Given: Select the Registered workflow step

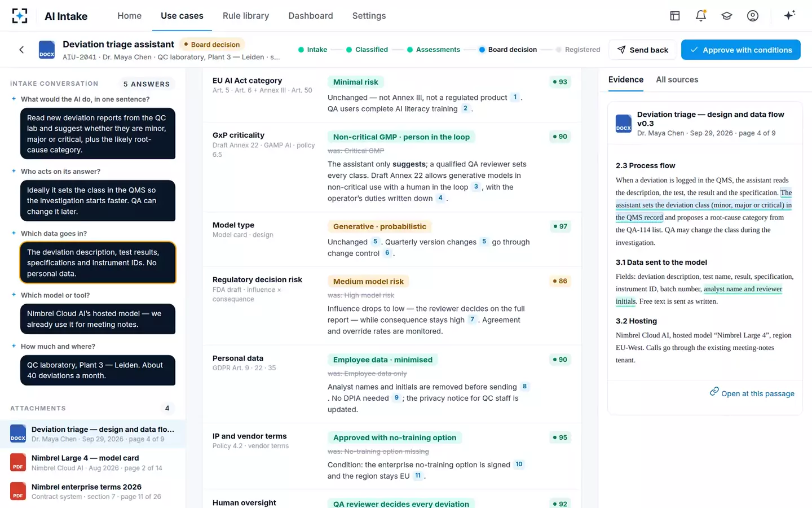Looking at the screenshot, I should 578,50.
